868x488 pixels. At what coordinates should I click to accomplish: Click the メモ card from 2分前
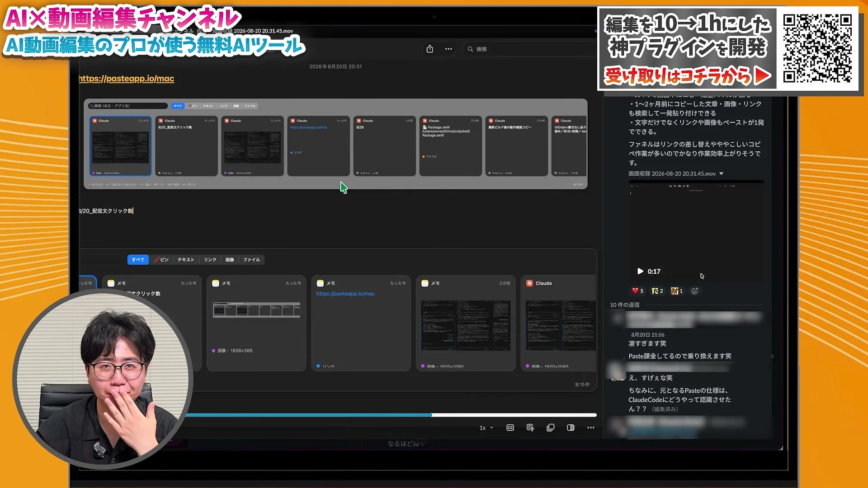pyautogui.click(x=466, y=324)
